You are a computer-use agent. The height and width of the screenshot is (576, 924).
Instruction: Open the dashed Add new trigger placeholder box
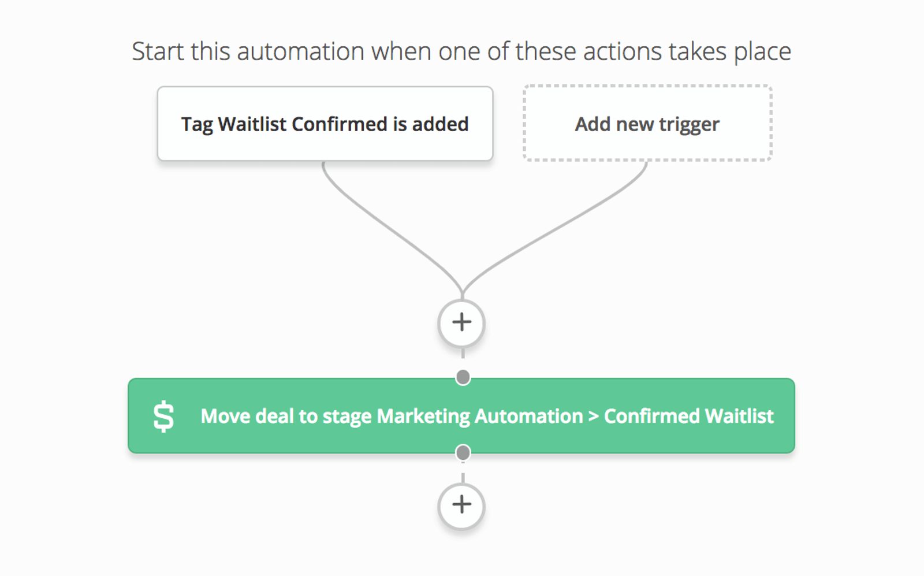647,123
